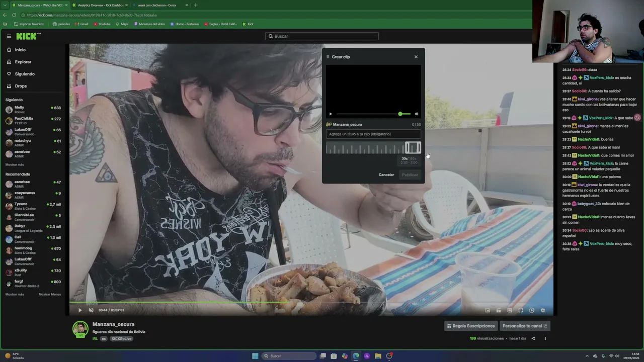Play the clip preview

(x=331, y=114)
